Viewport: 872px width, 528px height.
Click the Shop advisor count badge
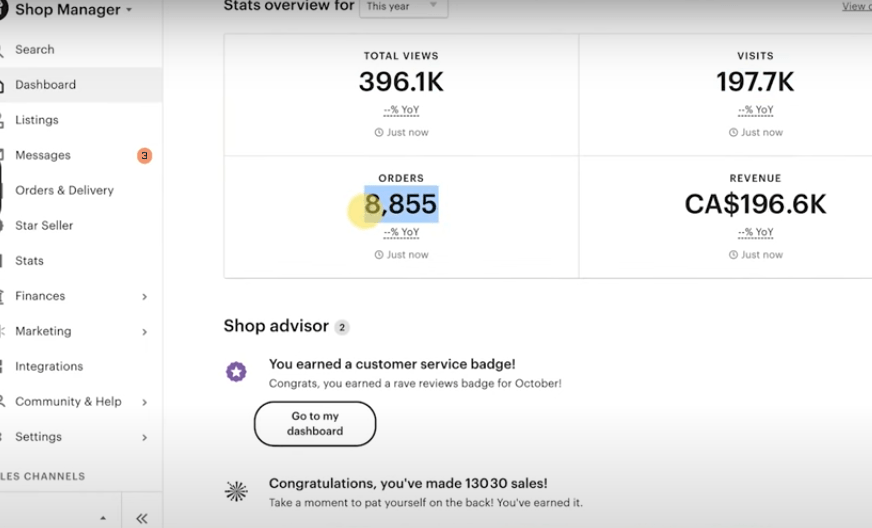coord(342,327)
